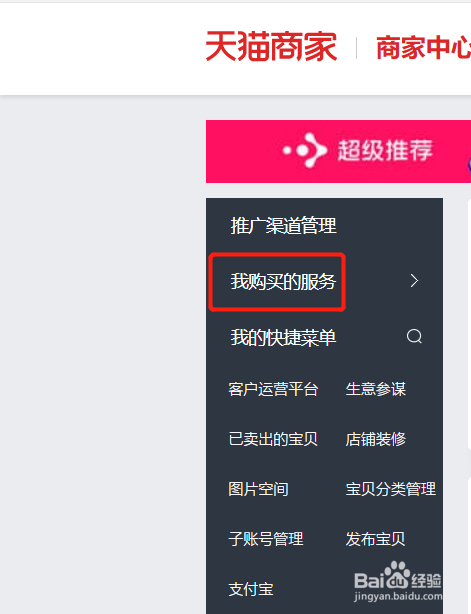Open 我购买的服务 menu item
Image resolution: width=471 pixels, height=614 pixels.
[283, 282]
